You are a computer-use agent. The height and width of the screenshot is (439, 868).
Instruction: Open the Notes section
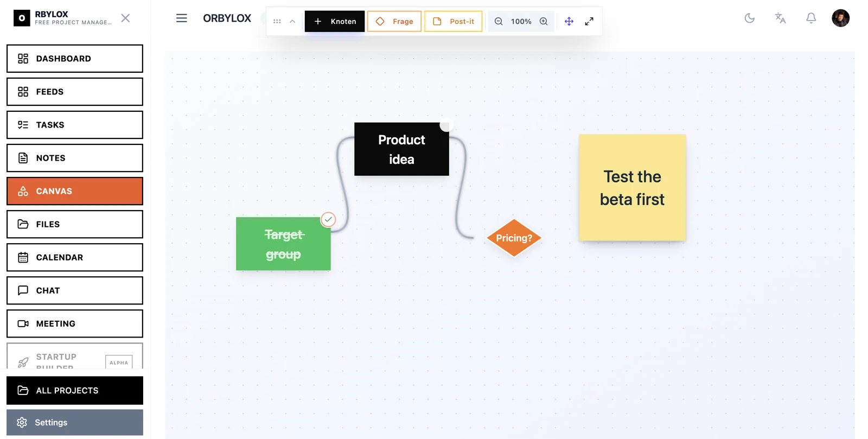[x=75, y=158]
